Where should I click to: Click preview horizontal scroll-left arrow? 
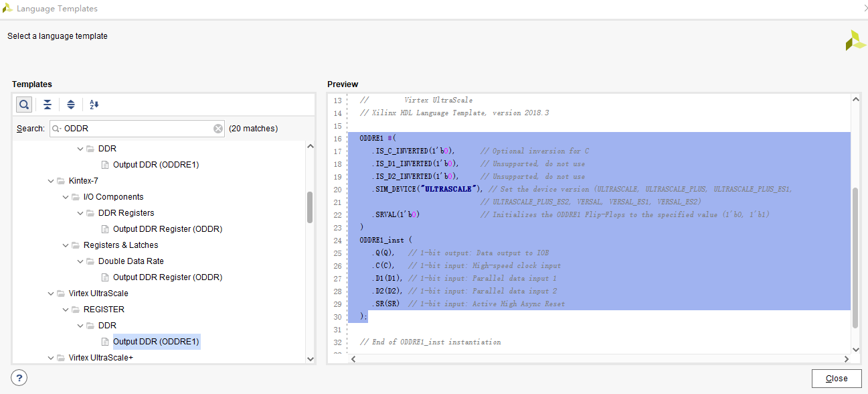click(353, 359)
